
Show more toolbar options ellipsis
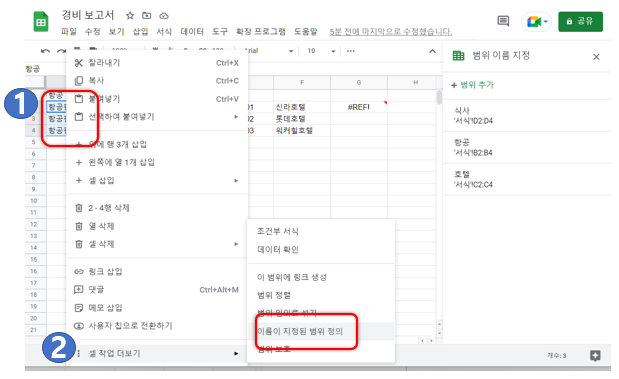[x=351, y=51]
